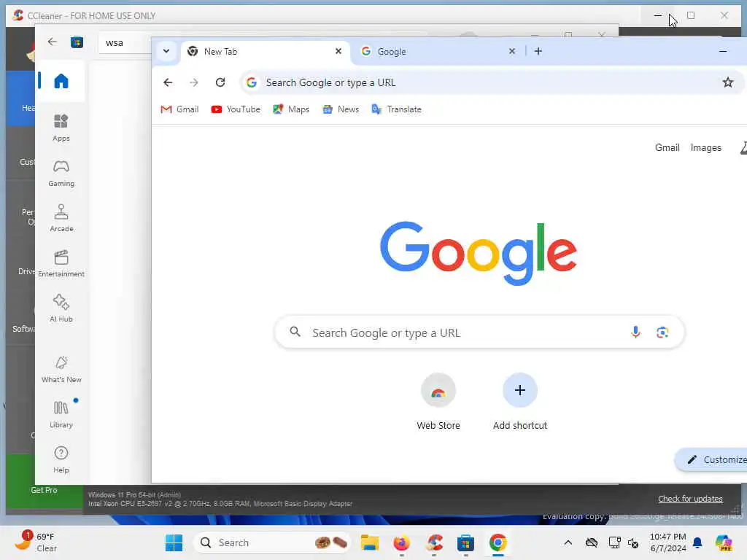Viewport: 747px width, 560px height.
Task: Reload the Chrome page
Action: 220,82
